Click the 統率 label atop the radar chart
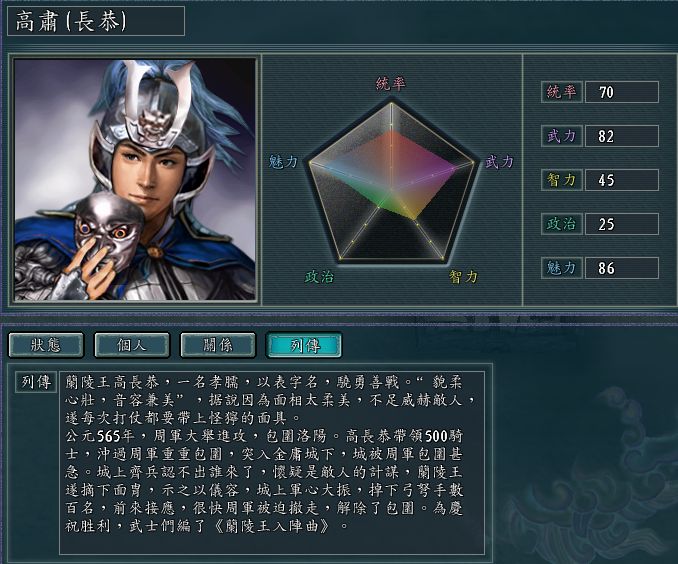678x564 pixels. tap(391, 83)
